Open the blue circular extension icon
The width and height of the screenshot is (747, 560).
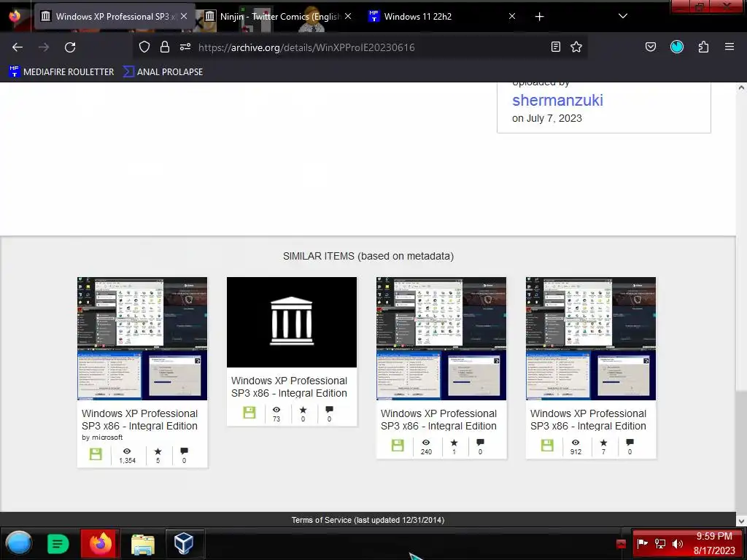click(677, 47)
